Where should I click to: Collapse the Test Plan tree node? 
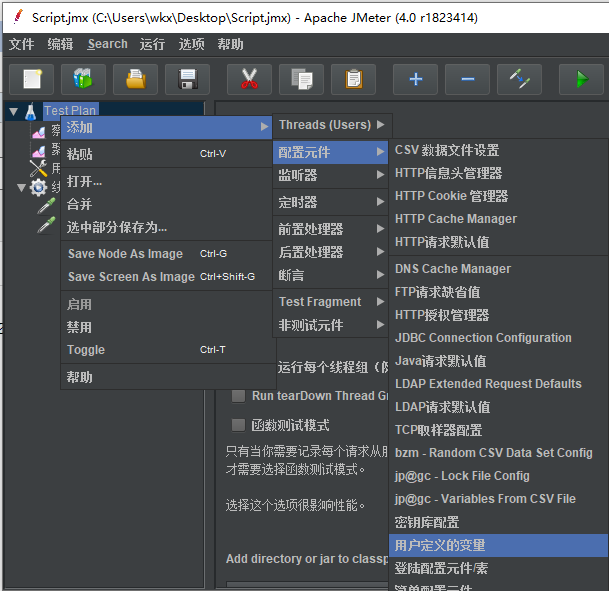coord(14,111)
